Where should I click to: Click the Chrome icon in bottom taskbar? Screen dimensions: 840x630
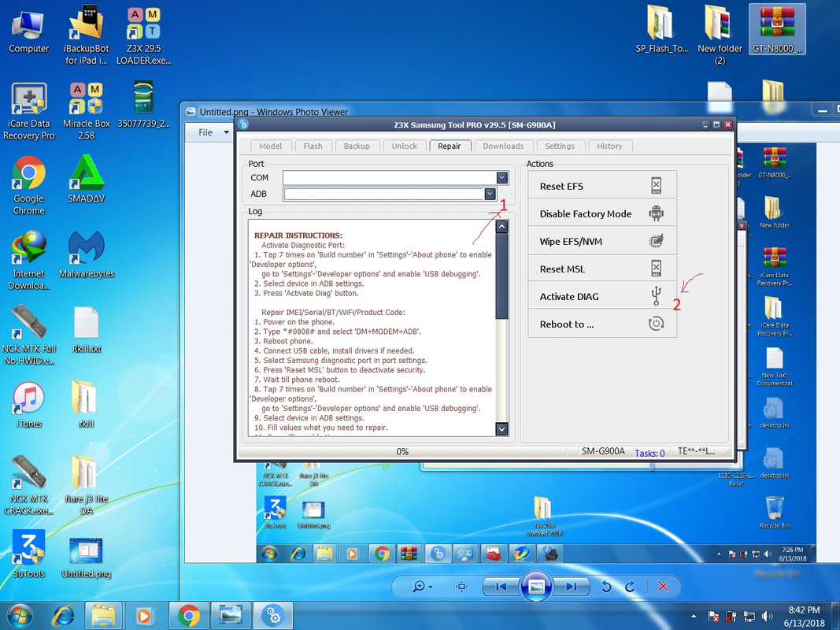coord(189,616)
